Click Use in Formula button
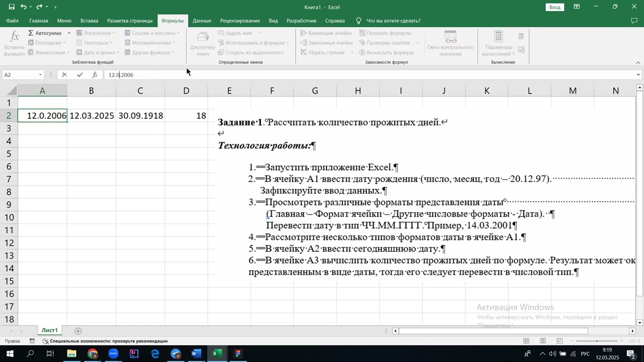 click(254, 43)
